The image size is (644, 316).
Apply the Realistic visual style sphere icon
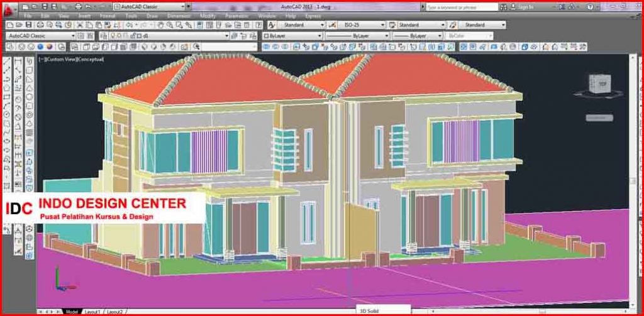pyautogui.click(x=40, y=46)
